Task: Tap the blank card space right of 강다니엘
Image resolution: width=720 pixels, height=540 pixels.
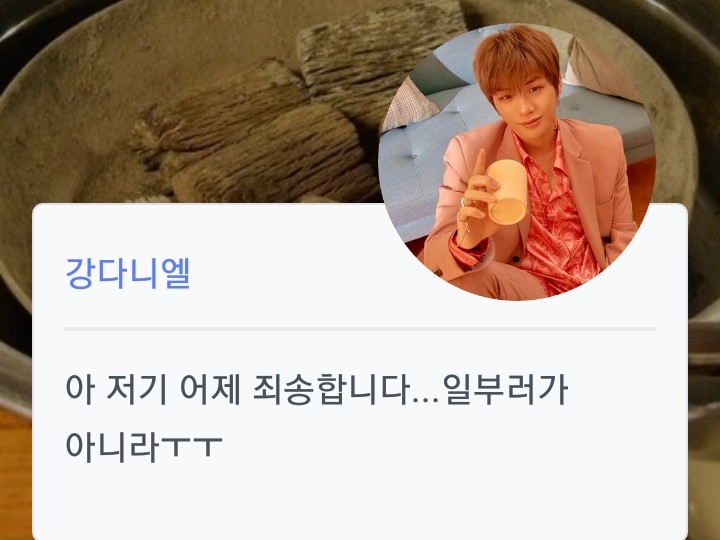Action: [x=285, y=273]
